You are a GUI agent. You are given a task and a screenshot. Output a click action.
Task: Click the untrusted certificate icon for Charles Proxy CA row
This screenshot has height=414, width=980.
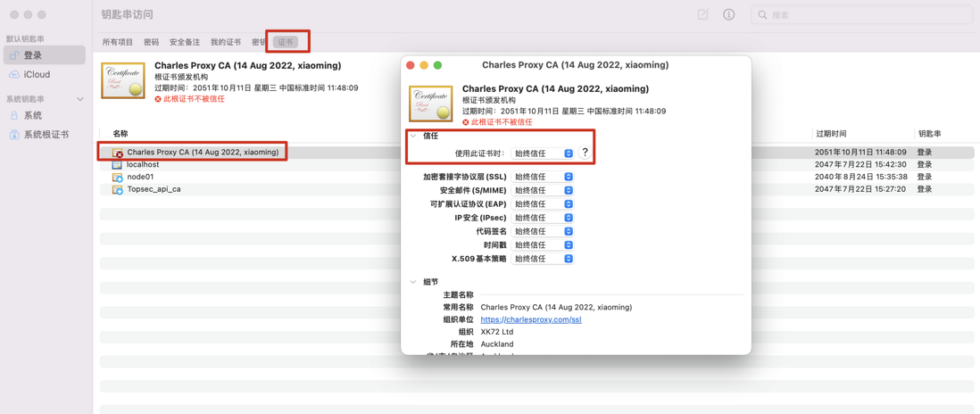coord(118,153)
